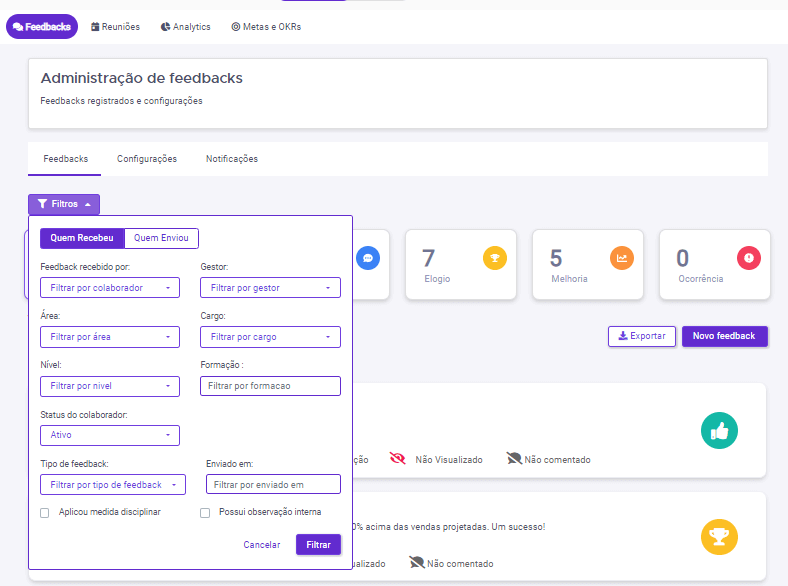Click the Filtrar por formacao field
The image size is (788, 586).
(x=270, y=386)
